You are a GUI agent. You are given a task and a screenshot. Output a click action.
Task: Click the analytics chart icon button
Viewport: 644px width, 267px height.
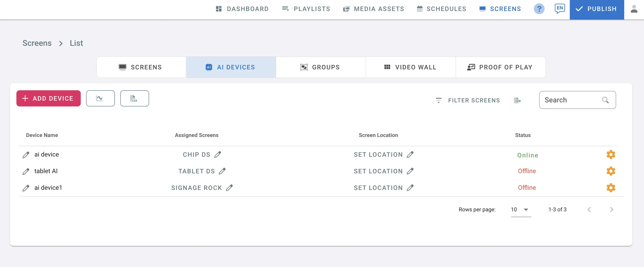100,98
